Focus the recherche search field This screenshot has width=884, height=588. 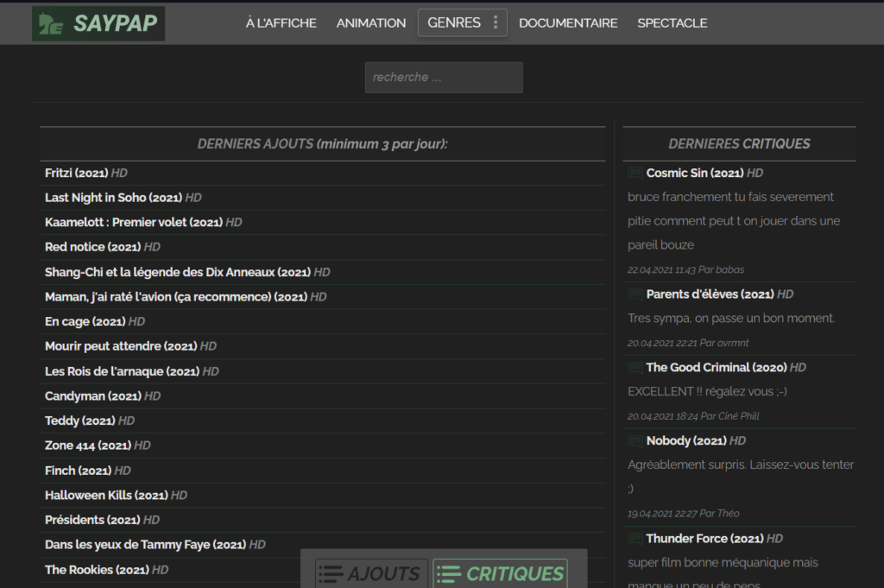coord(444,77)
